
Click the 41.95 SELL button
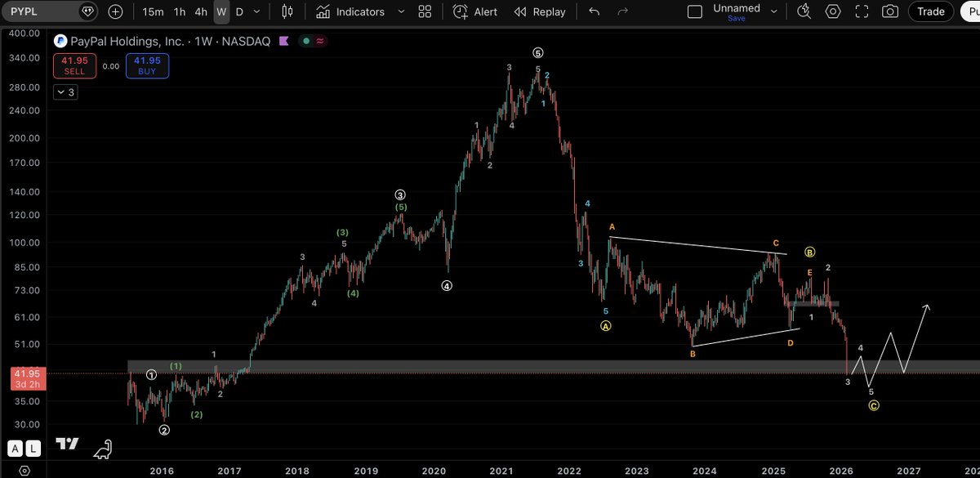point(75,66)
